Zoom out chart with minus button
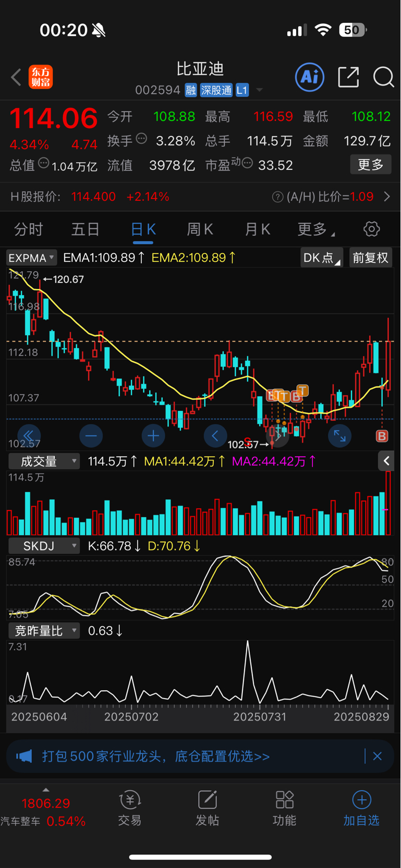Screen dimensions: 401x868 click(91, 436)
